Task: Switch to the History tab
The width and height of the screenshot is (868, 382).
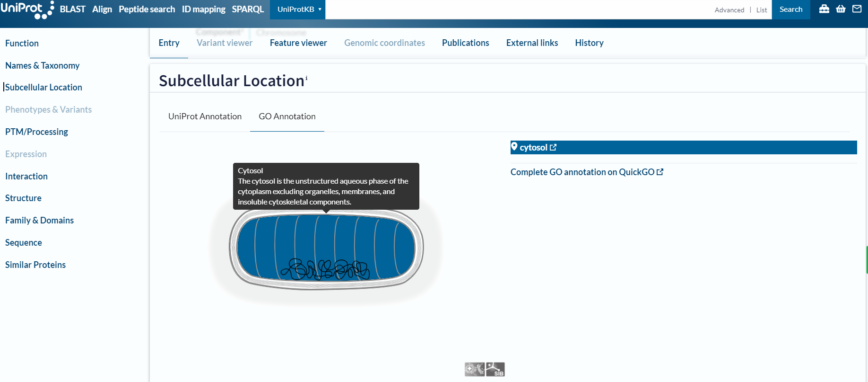Action: pyautogui.click(x=589, y=43)
